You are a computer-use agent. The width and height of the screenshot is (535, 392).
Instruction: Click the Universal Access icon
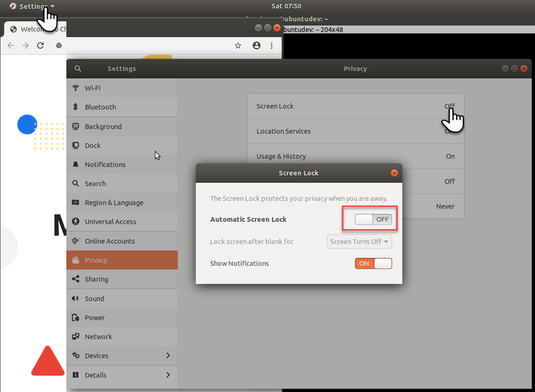pos(76,222)
